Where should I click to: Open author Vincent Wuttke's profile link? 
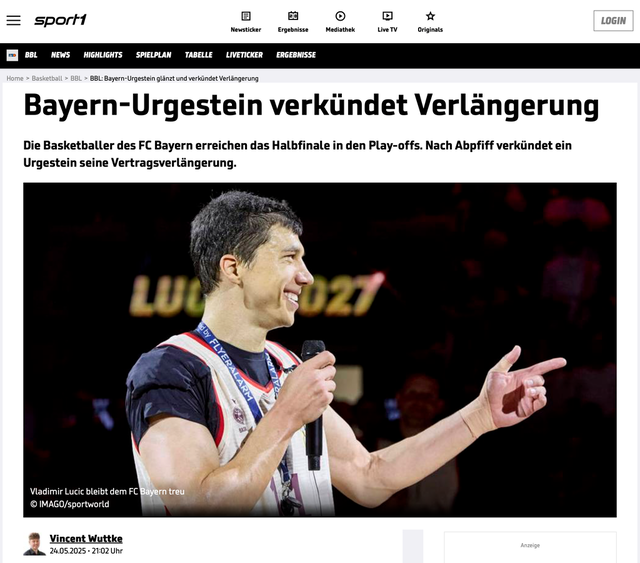(x=86, y=538)
